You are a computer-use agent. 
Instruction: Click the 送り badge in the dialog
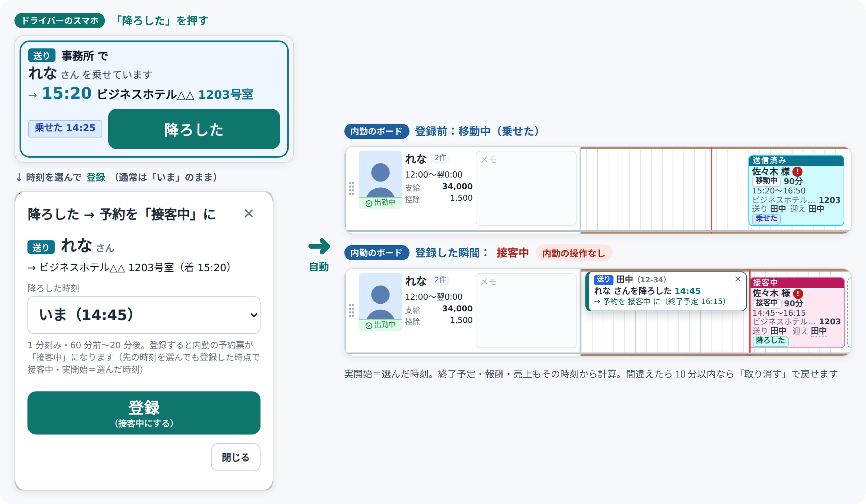41,247
